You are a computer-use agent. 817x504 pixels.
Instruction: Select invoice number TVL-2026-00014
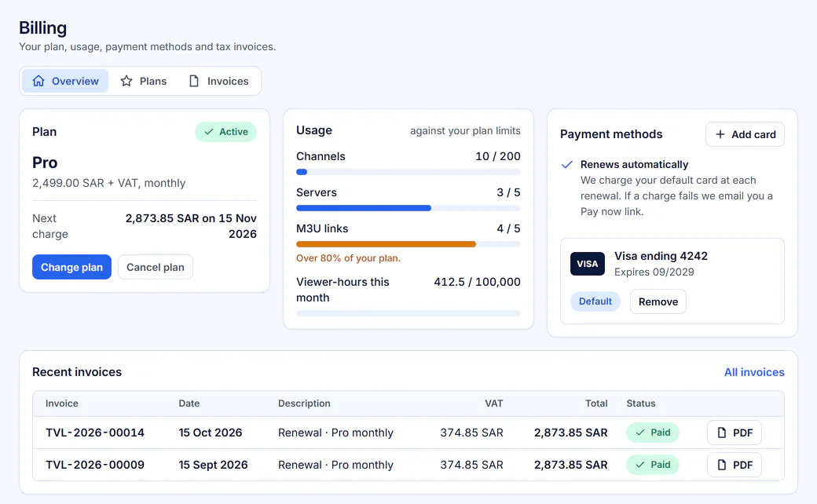click(x=95, y=433)
